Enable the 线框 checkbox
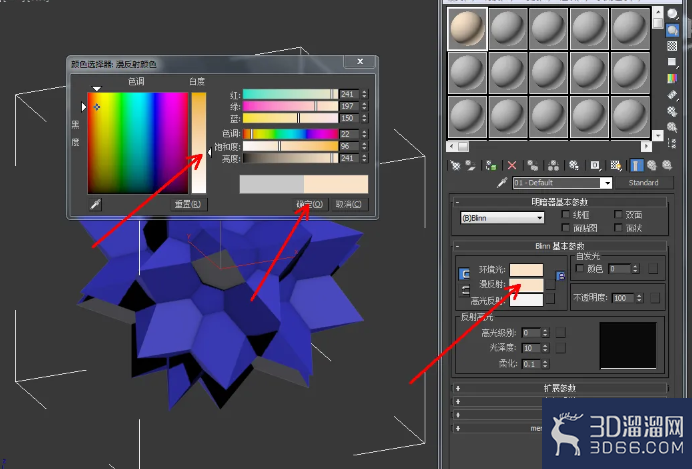This screenshot has height=469, width=692. [565, 214]
